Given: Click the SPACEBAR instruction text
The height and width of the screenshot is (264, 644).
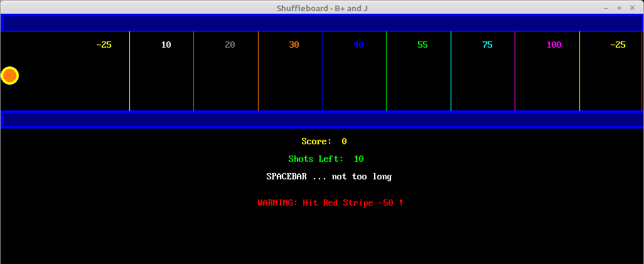Looking at the screenshot, I should click(x=329, y=177).
